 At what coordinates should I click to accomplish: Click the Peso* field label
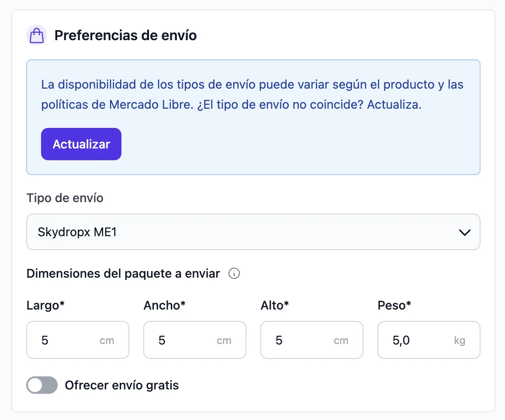[x=394, y=305]
